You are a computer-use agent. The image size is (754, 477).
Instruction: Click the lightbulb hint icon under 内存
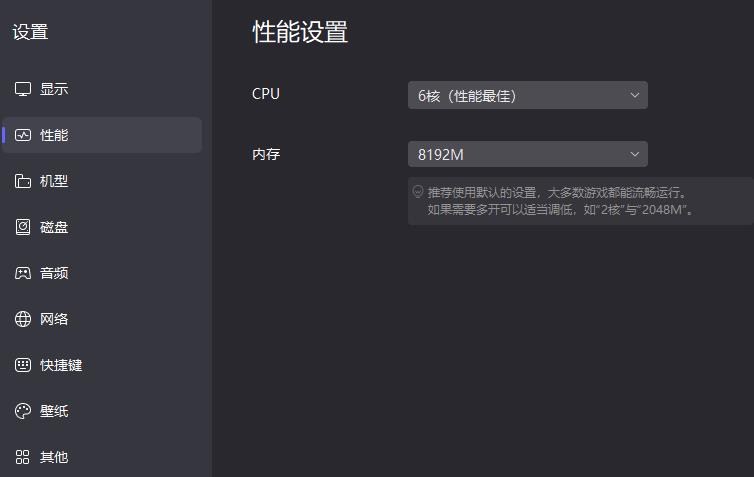pyautogui.click(x=418, y=192)
